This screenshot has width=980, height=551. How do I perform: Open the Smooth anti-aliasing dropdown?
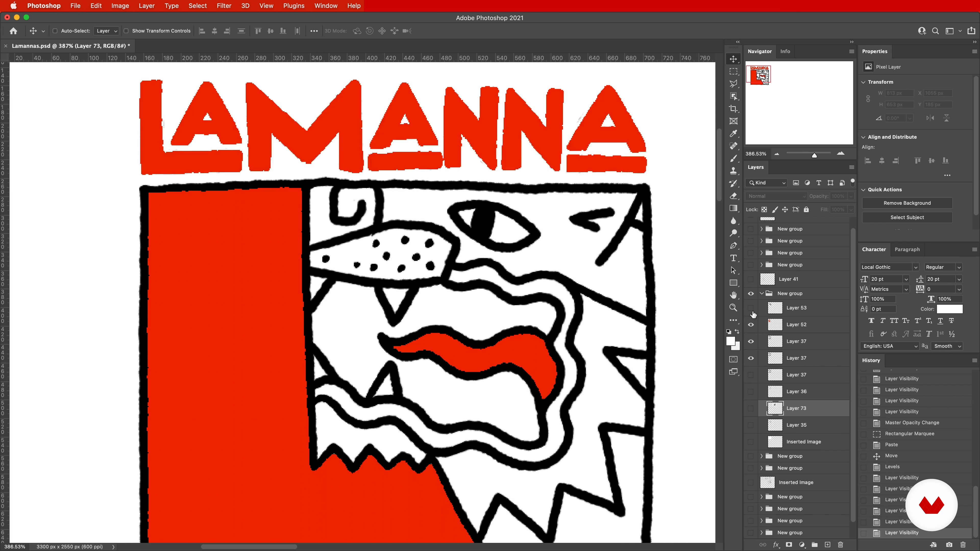[x=947, y=346]
